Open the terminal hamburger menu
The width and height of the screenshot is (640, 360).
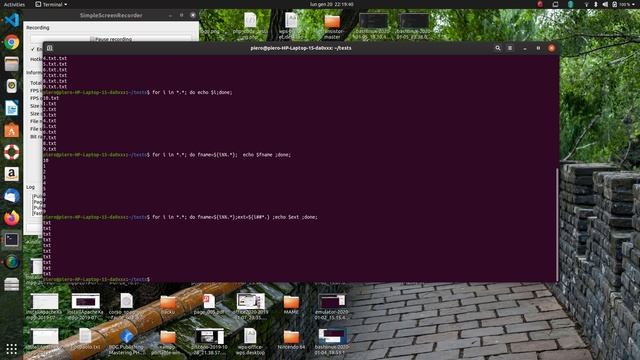tap(510, 48)
